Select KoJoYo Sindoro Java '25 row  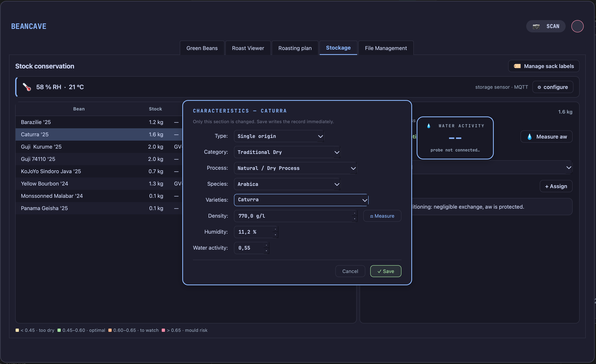(99, 172)
